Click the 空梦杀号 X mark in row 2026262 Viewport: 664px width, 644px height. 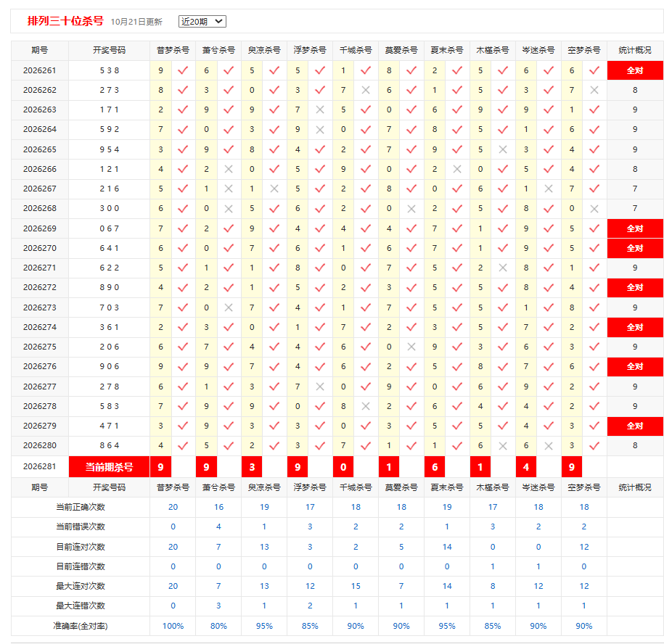coord(594,90)
